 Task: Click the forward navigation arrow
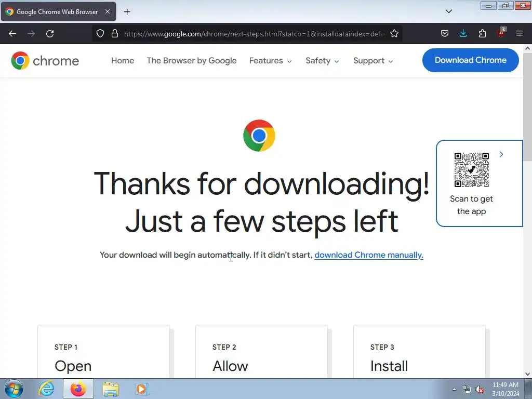[x=31, y=34]
